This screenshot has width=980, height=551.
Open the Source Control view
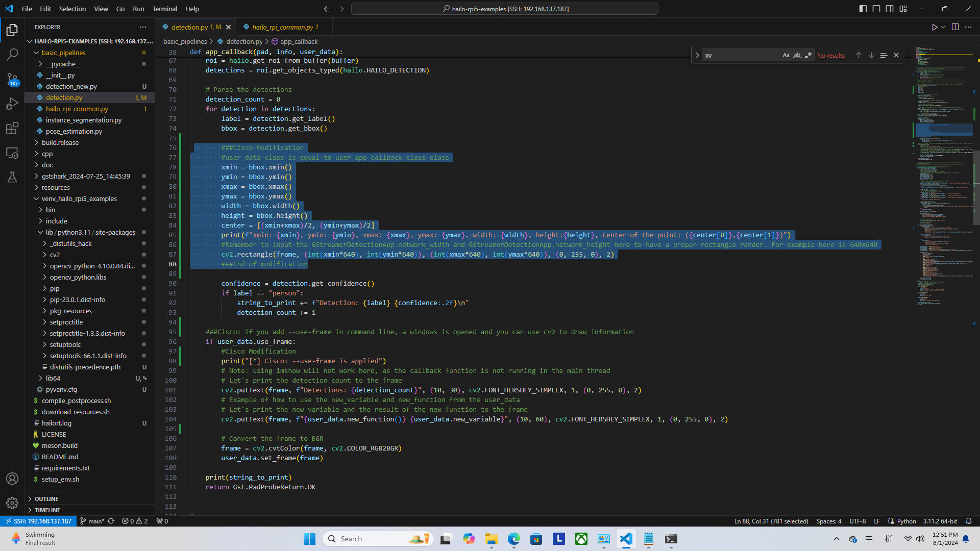[12, 79]
